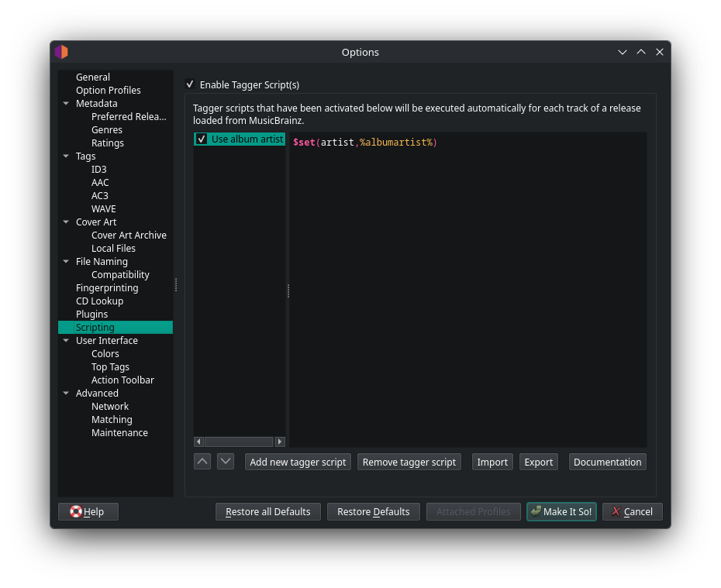Click the script list horizontal scrollbar

click(x=239, y=442)
